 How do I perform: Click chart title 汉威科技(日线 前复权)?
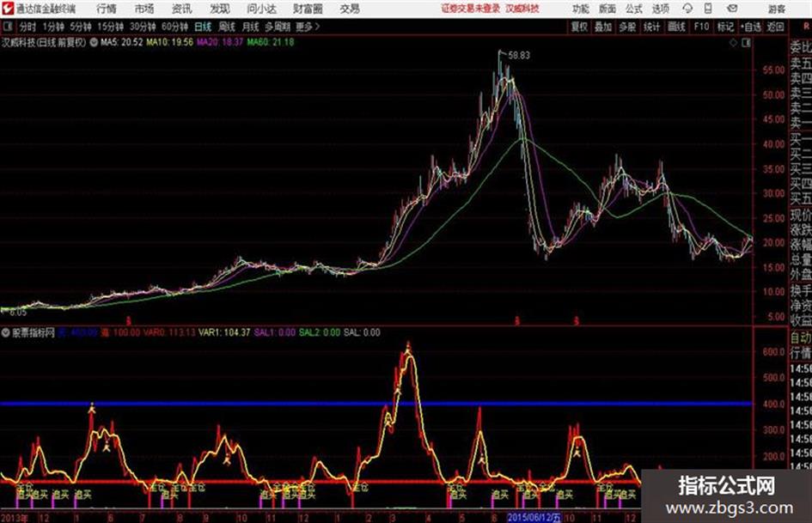click(x=44, y=42)
